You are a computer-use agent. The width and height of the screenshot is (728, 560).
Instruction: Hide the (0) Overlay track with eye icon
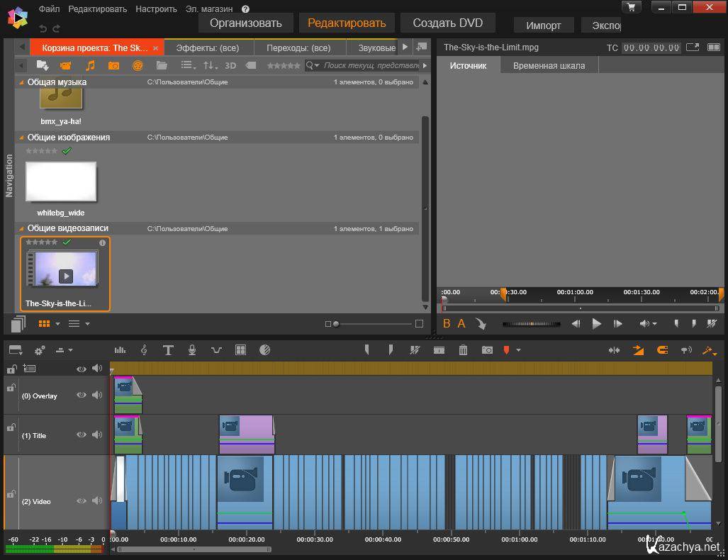coord(82,396)
